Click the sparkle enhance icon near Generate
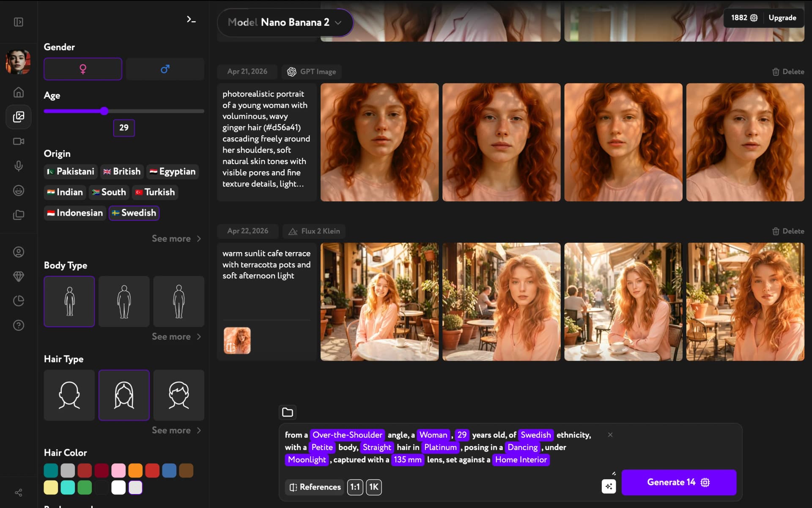 (x=609, y=486)
